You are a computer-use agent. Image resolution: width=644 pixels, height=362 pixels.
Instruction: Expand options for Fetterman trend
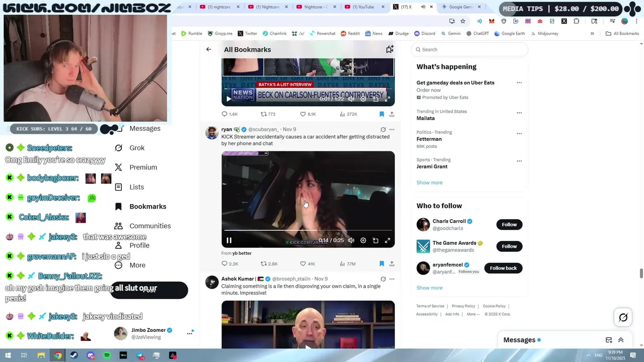click(x=519, y=133)
